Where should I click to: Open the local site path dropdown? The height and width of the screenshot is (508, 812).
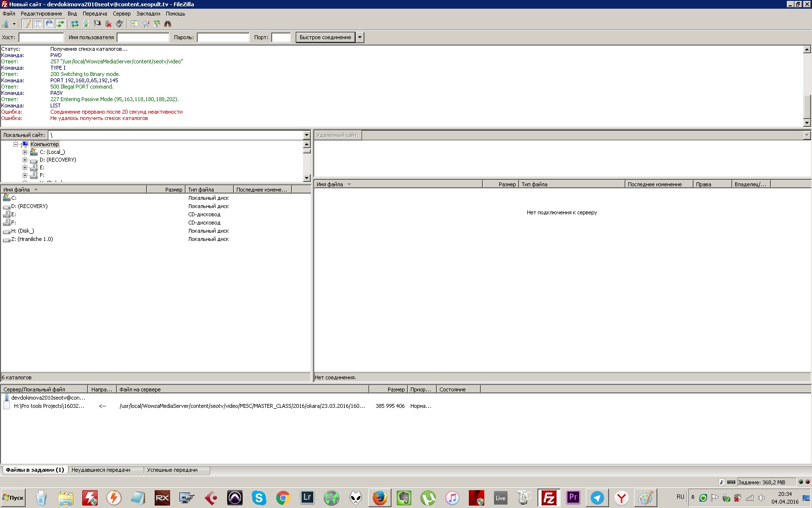[306, 135]
